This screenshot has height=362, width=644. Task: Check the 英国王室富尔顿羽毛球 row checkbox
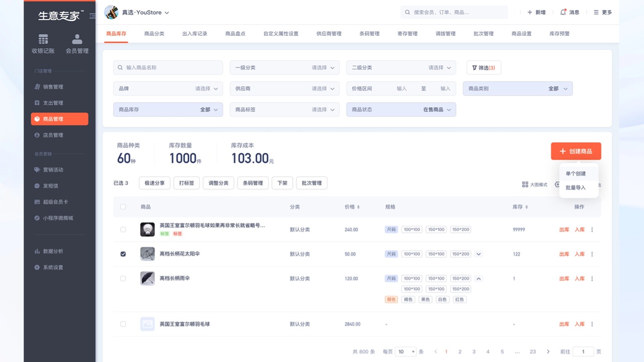pos(123,324)
